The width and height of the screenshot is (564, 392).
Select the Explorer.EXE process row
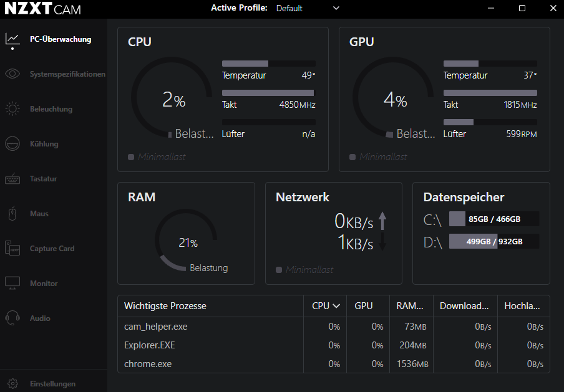(333, 345)
